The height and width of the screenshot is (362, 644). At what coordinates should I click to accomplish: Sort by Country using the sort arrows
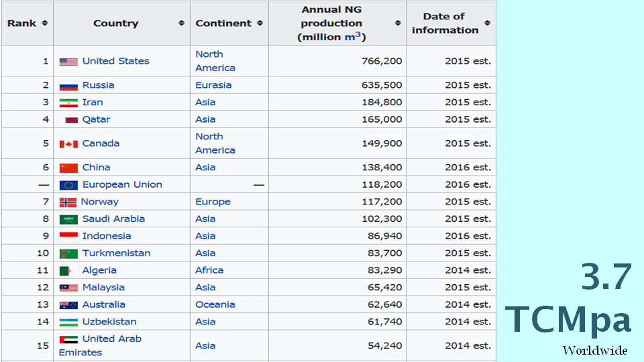click(x=181, y=23)
